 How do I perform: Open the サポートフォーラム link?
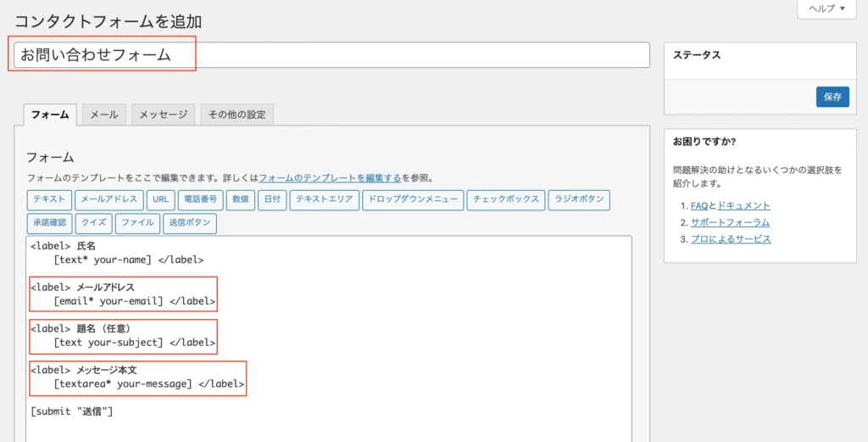(730, 222)
